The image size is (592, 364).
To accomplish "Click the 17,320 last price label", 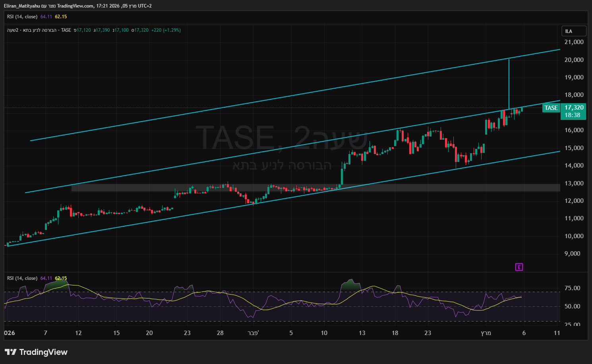I will [574, 108].
